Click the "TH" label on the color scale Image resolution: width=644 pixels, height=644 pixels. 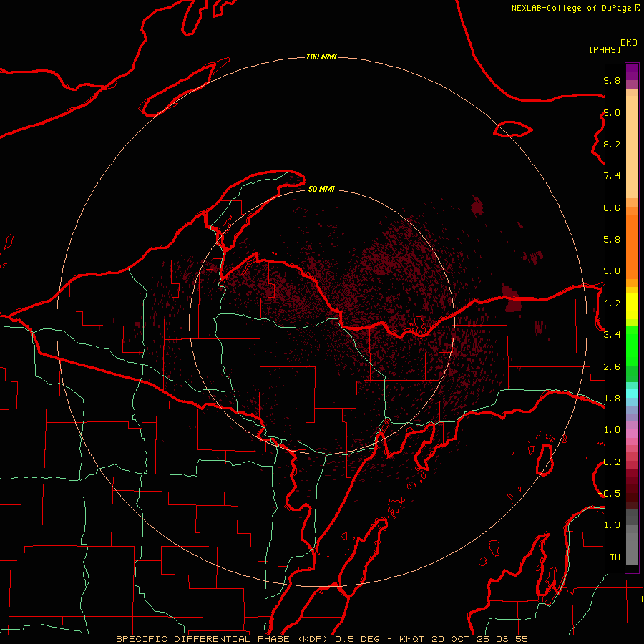(x=615, y=557)
